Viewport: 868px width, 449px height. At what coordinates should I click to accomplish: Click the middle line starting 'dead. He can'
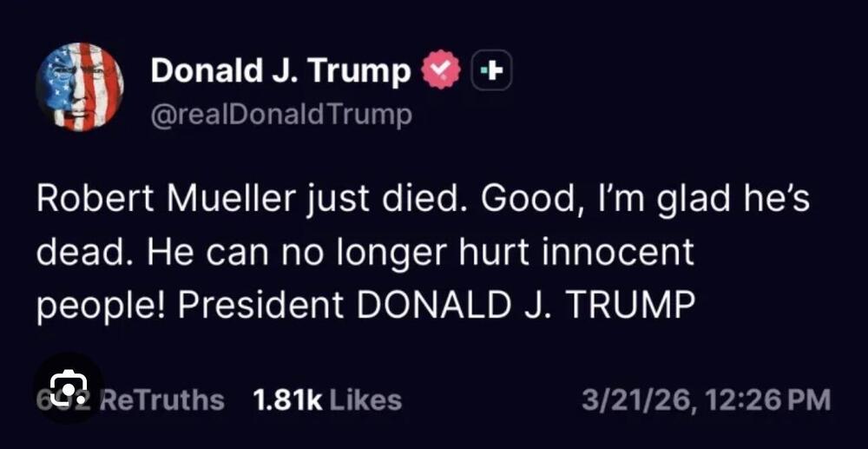pos(365,253)
